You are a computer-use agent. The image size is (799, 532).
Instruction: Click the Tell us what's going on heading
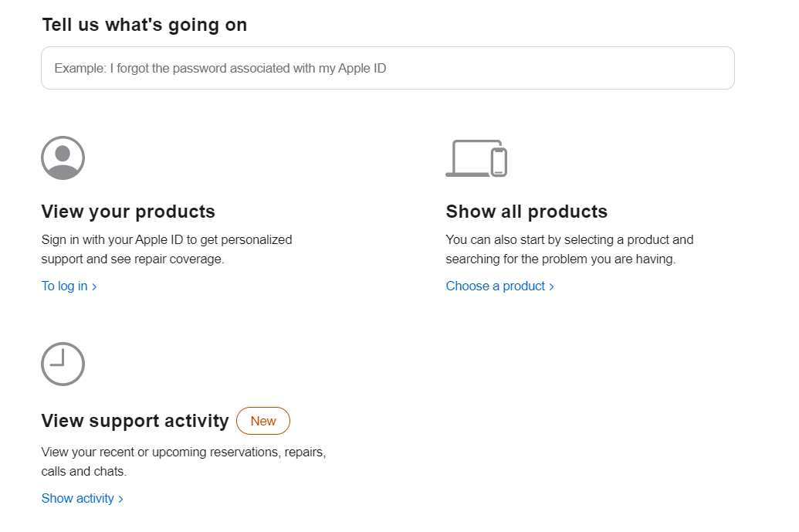click(x=144, y=25)
